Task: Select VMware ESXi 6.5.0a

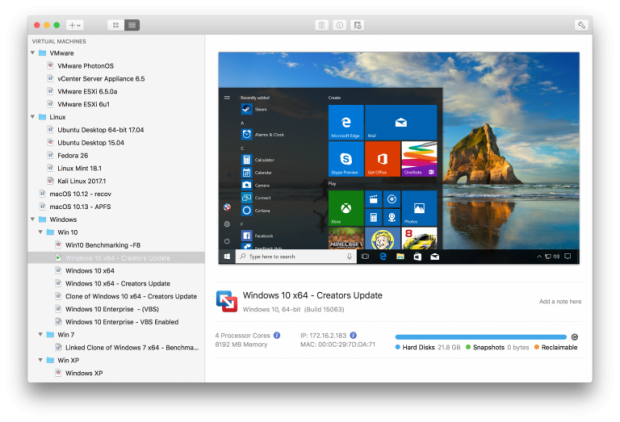Action: click(x=87, y=91)
